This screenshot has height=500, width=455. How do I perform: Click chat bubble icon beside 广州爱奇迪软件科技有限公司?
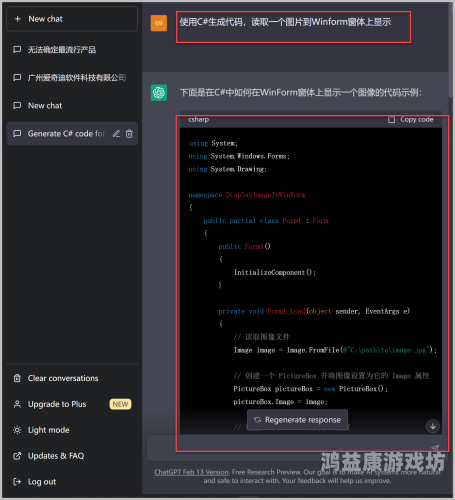(x=17, y=78)
